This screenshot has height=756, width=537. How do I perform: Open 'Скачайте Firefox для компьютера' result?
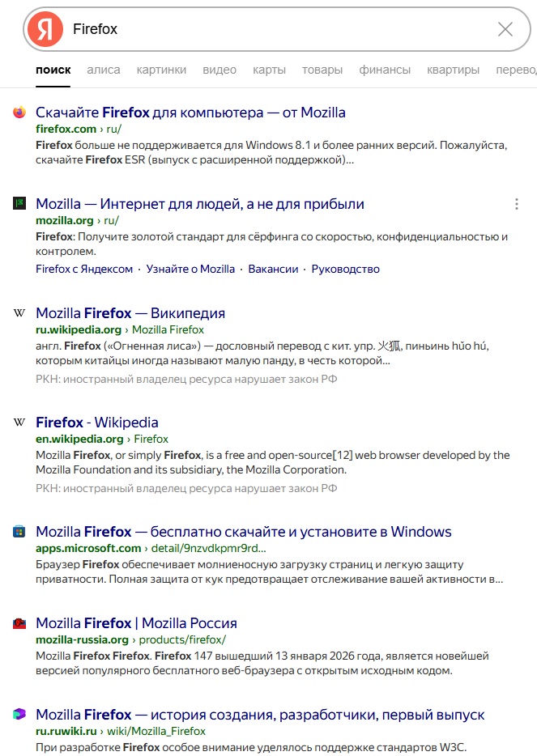coord(190,113)
